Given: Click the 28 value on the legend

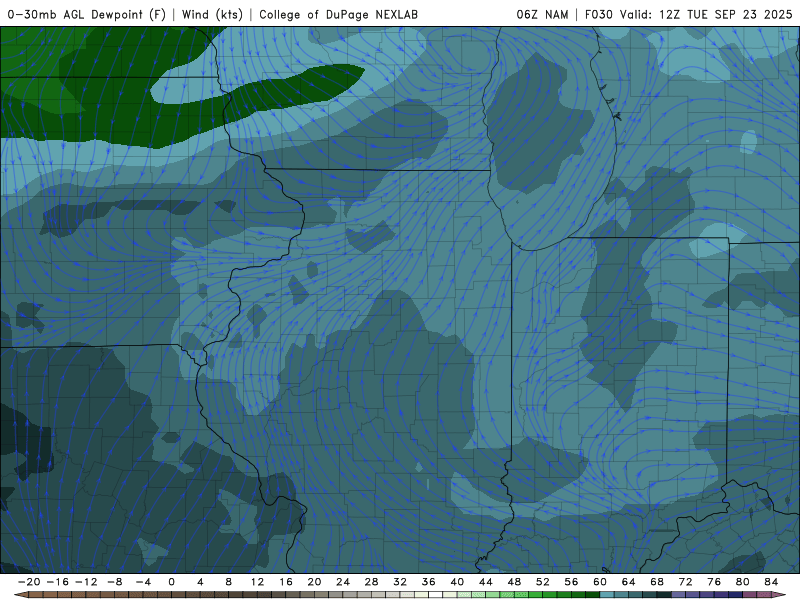Looking at the screenshot, I should (x=371, y=582).
